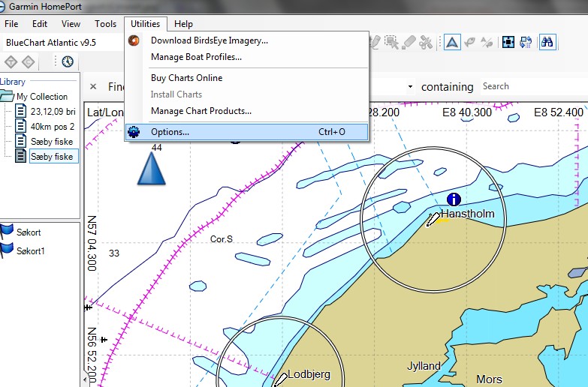
Task: Select the Søkort waypoint
Action: [x=29, y=232]
